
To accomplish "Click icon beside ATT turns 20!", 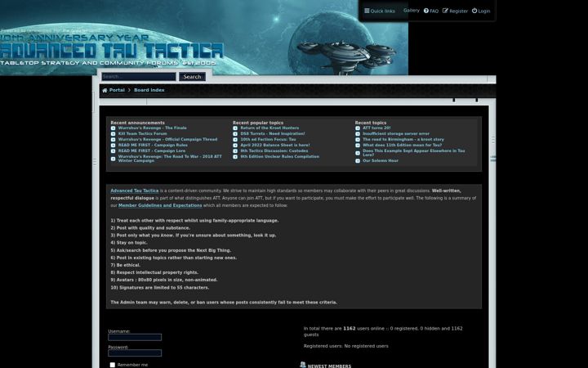I will [358, 128].
